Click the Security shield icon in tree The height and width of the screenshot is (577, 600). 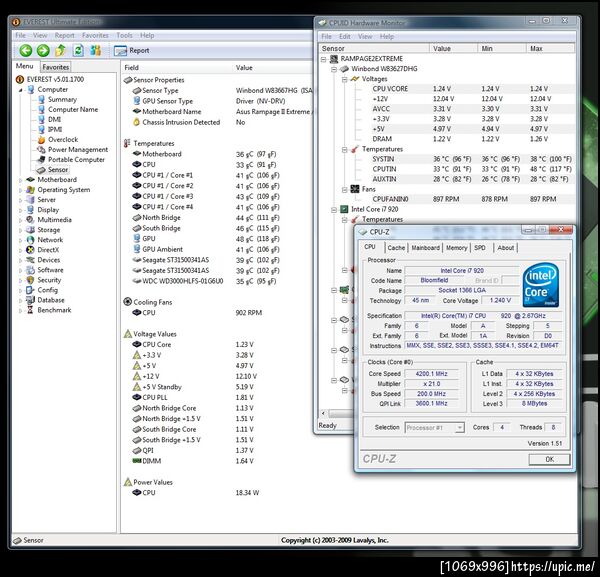[30, 280]
